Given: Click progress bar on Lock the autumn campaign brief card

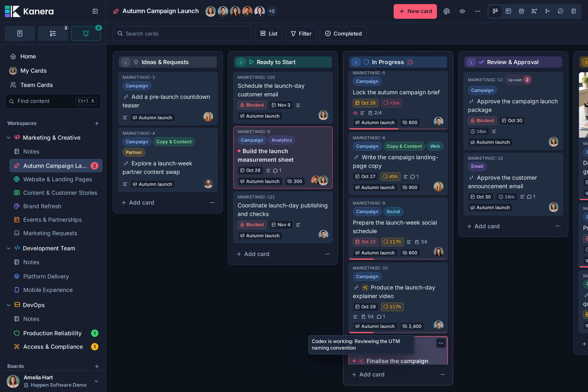Looking at the screenshot, I should pos(398,129).
